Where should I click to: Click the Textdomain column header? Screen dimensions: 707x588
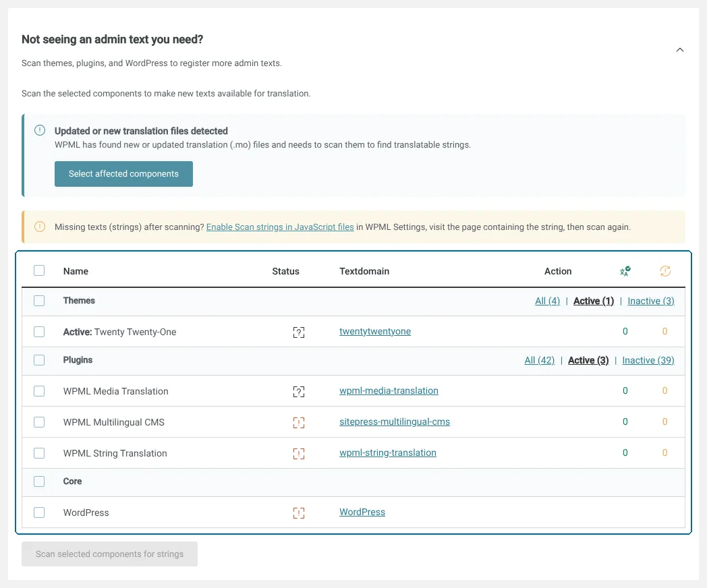[364, 271]
